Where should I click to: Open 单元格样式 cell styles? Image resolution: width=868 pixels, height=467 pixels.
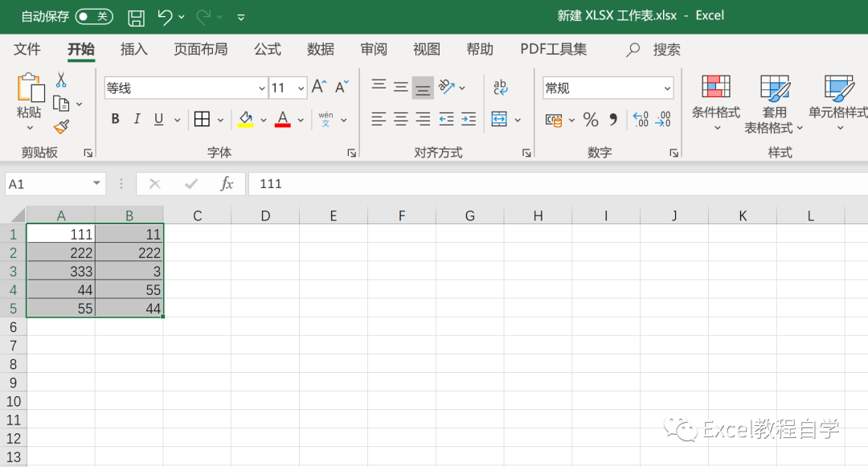[x=837, y=103]
